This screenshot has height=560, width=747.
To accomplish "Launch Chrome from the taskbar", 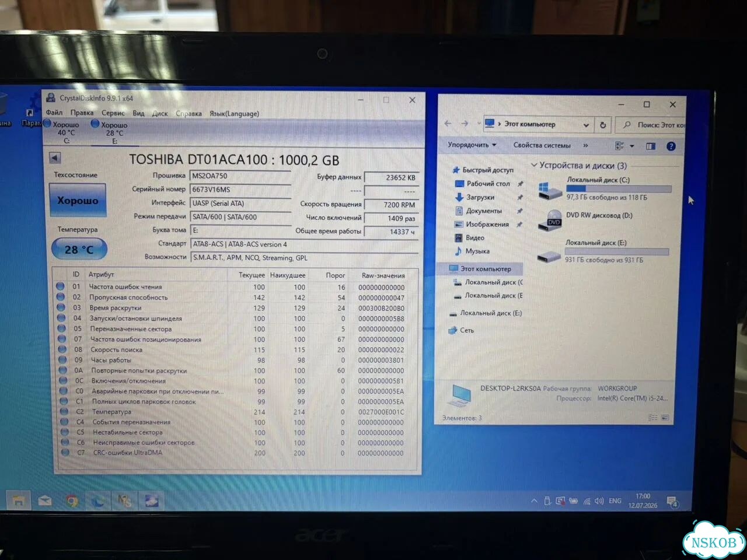I will [x=72, y=501].
